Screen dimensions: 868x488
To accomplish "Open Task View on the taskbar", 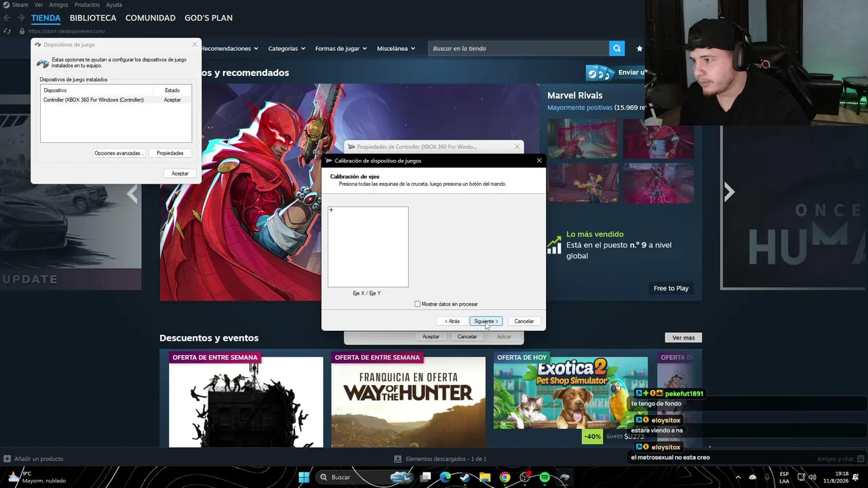I will coord(426,477).
